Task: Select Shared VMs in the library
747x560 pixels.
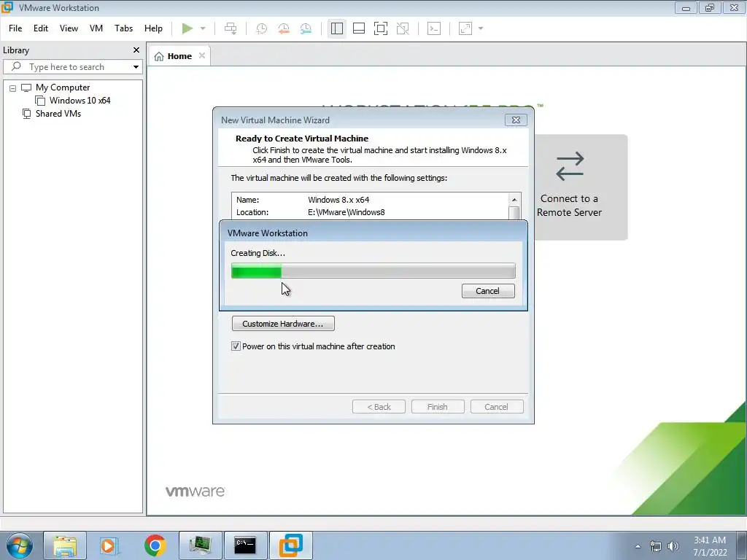Action: [58, 114]
